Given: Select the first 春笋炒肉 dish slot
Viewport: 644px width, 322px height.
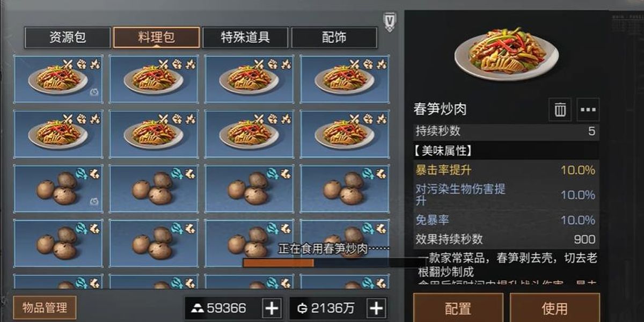Looking at the screenshot, I should pyautogui.click(x=58, y=79).
